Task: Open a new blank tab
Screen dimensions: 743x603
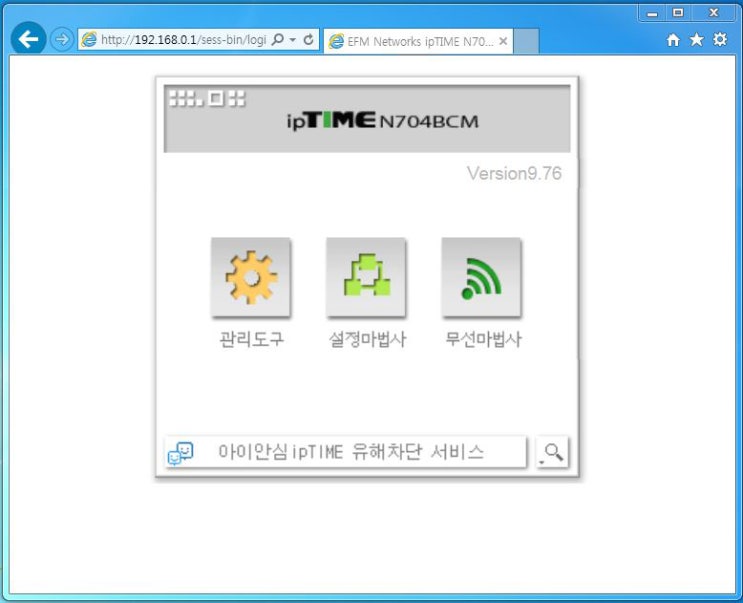Action: click(x=526, y=41)
